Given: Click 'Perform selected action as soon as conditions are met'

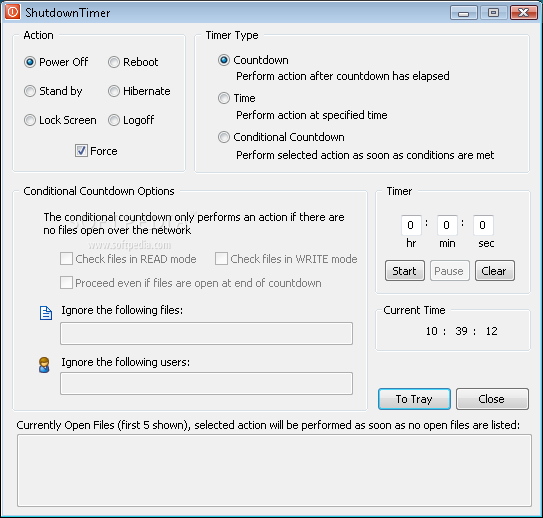Looking at the screenshot, I should click(x=365, y=155).
